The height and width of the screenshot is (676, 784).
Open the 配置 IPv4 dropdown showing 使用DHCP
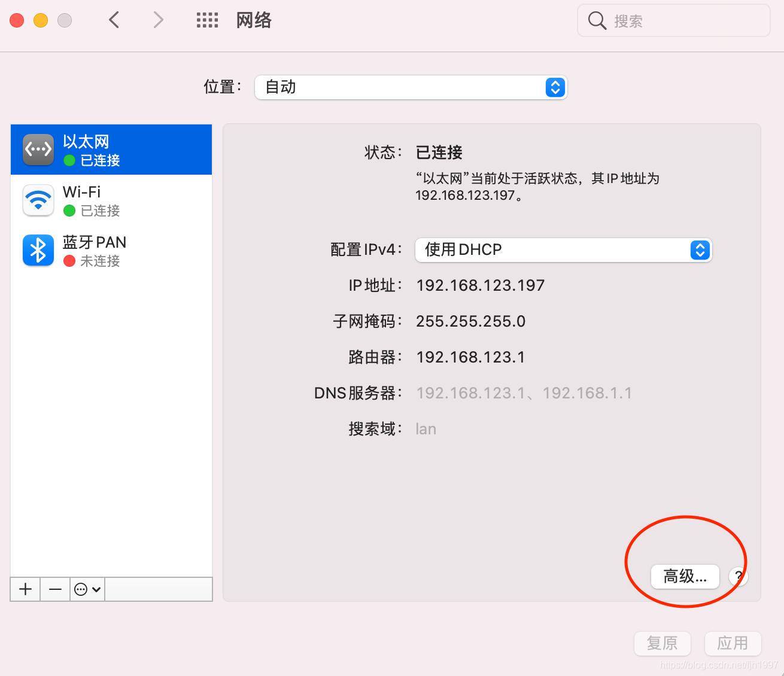(563, 250)
